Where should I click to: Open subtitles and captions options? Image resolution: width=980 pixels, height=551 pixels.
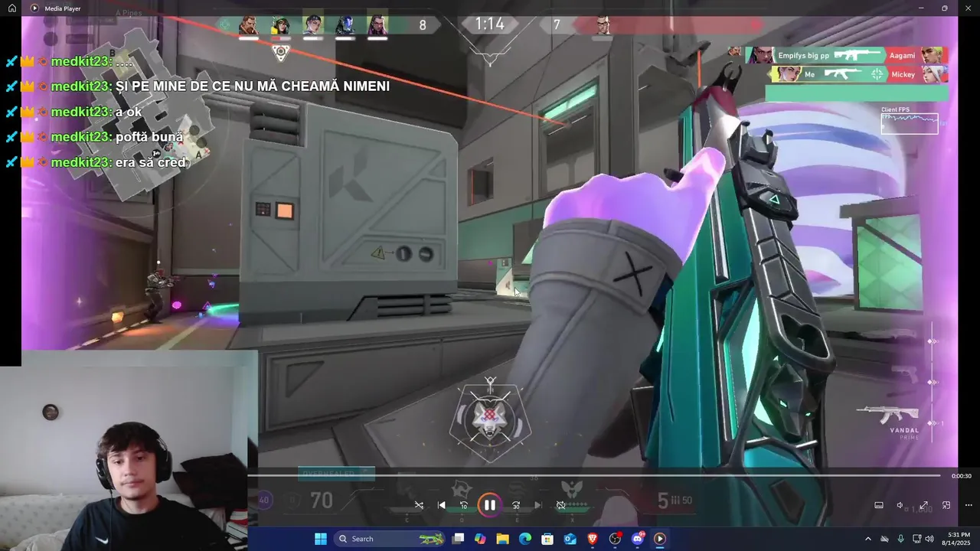coord(879,505)
